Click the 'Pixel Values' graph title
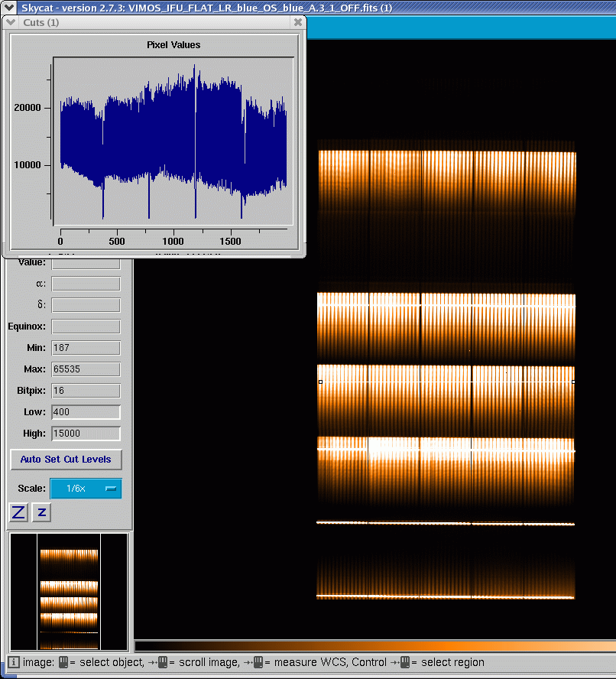Screen dimensions: 616x679 coord(173,45)
